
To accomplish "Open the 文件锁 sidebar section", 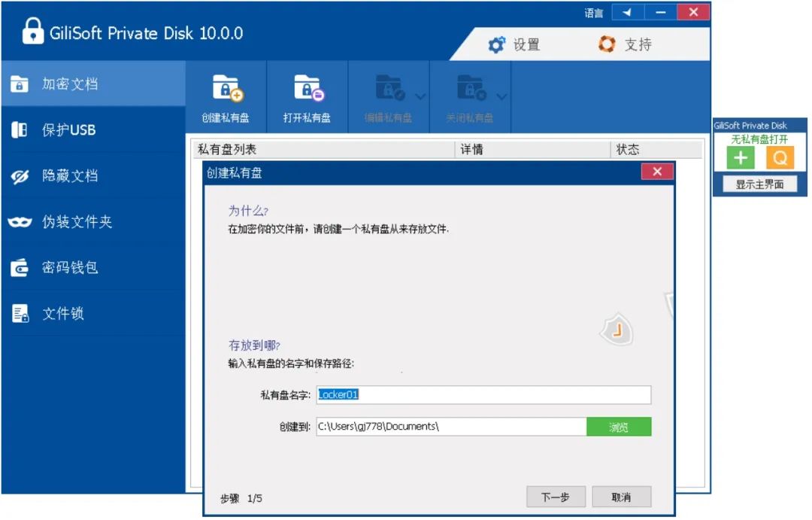I will [93, 313].
